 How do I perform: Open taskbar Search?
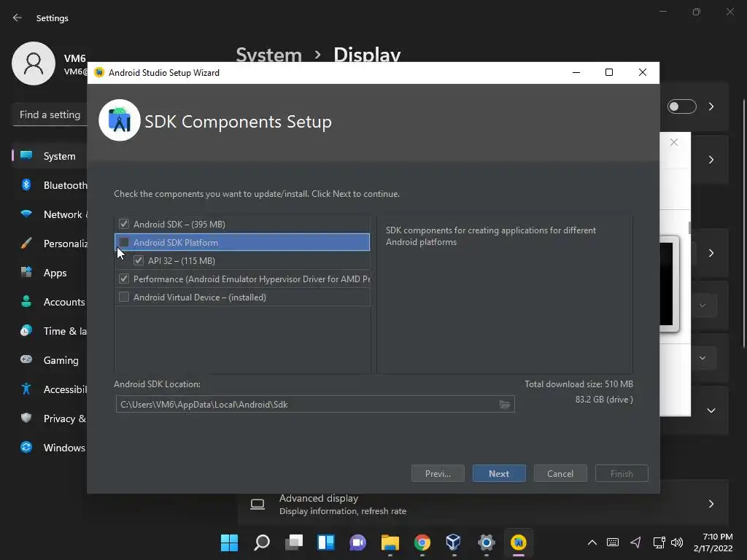click(262, 542)
